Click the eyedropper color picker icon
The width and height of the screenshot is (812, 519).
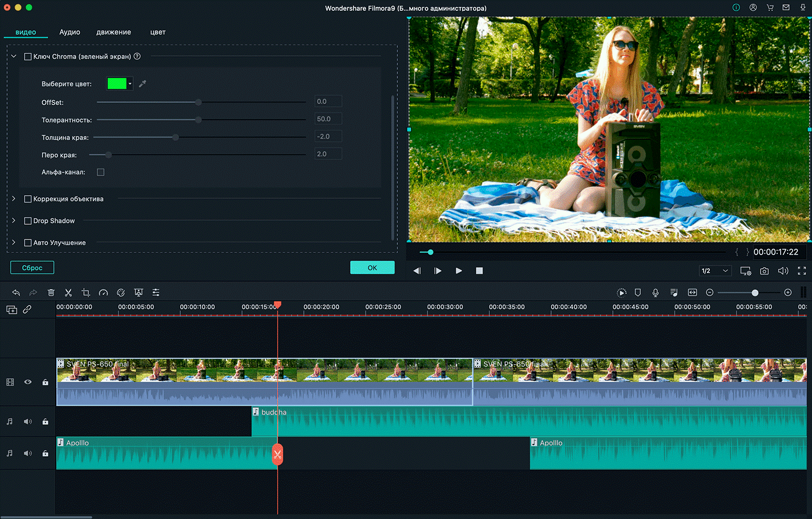pos(142,83)
